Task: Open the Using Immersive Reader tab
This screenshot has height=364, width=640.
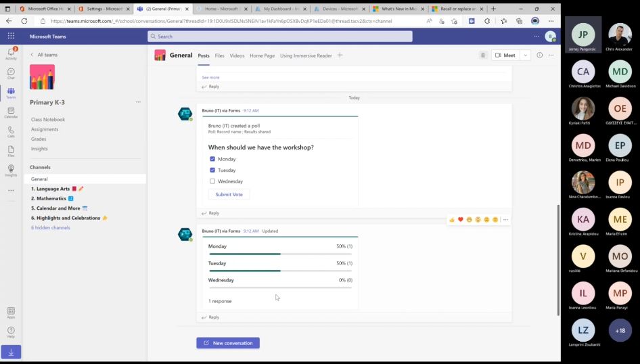Action: (x=306, y=55)
